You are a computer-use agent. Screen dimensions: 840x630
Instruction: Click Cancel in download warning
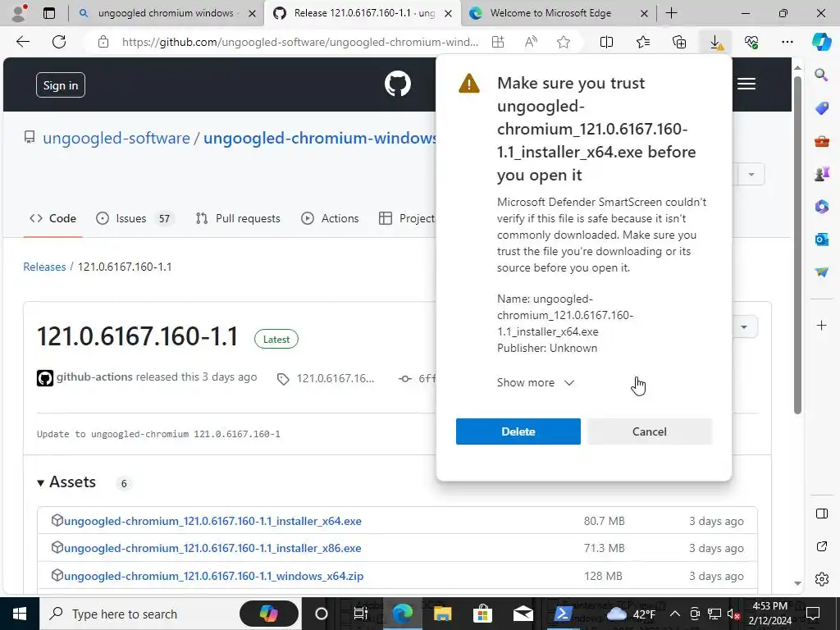tap(650, 431)
